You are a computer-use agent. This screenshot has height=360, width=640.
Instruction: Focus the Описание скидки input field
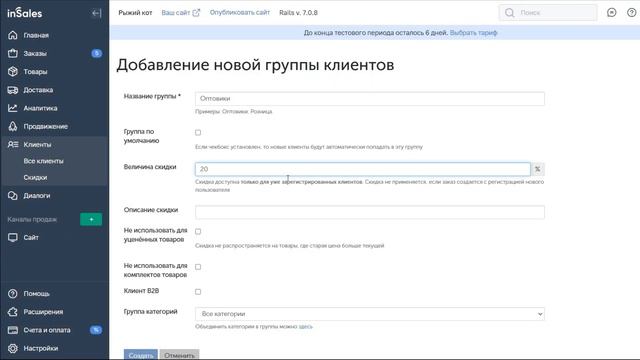(x=370, y=212)
